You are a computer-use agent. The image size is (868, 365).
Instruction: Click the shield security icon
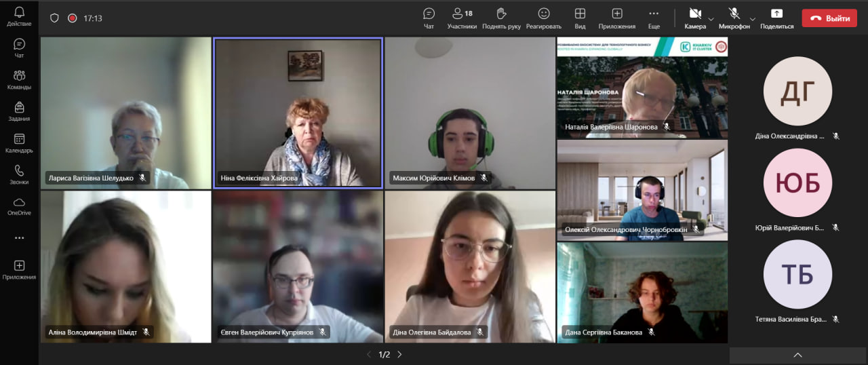click(x=55, y=18)
